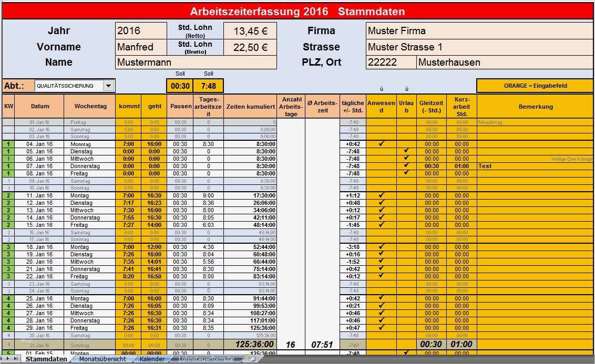Toggle the Anwesend checkmark for 29. Jan 16
The image size is (595, 364).
pos(381,327)
